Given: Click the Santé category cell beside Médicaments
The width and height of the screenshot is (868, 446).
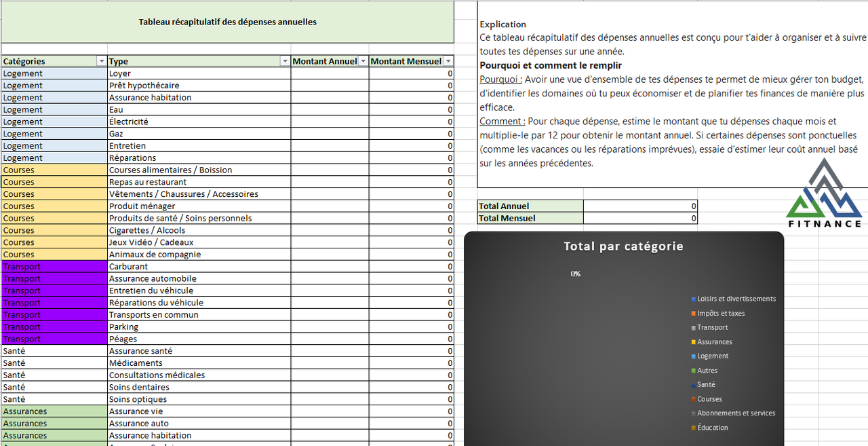Looking at the screenshot, I should click(54, 363).
